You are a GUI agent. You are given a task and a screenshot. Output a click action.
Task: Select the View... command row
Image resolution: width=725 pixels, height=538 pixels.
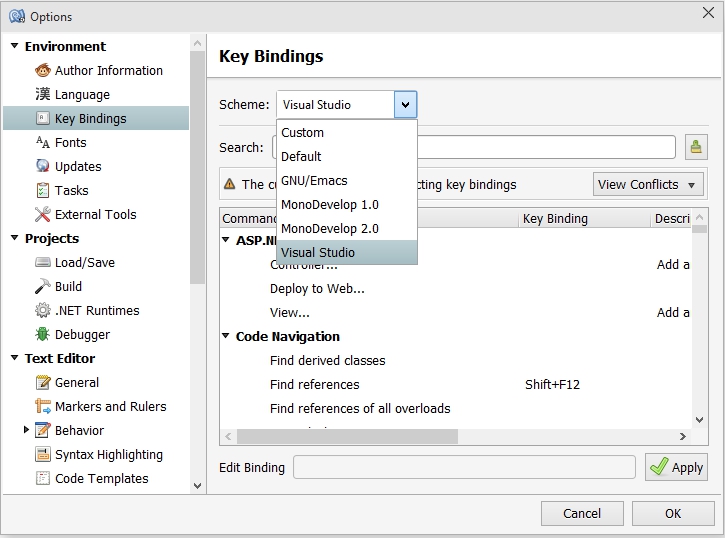456,313
